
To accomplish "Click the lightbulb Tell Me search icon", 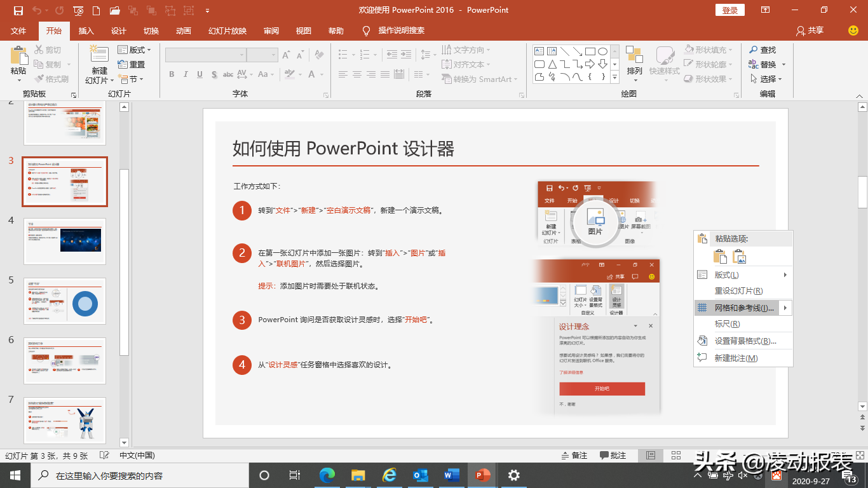I will [366, 30].
